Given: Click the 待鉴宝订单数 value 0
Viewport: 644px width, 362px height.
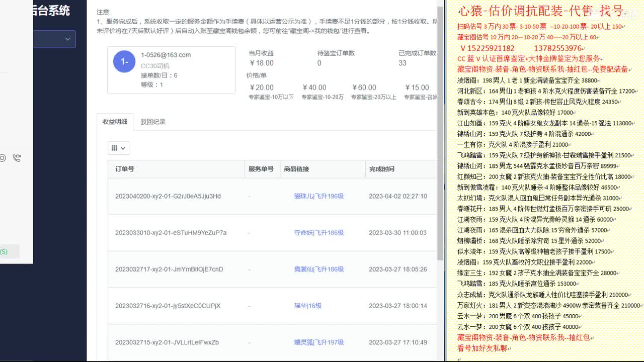Looking at the screenshot, I should click(x=319, y=63).
